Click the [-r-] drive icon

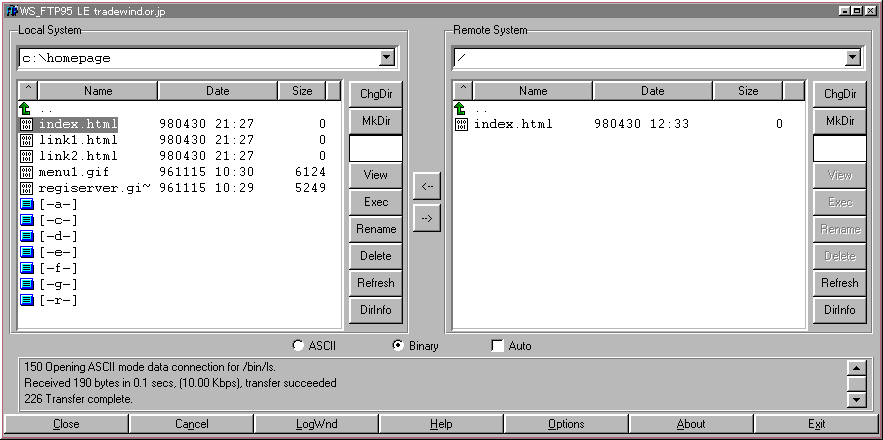coord(27,300)
